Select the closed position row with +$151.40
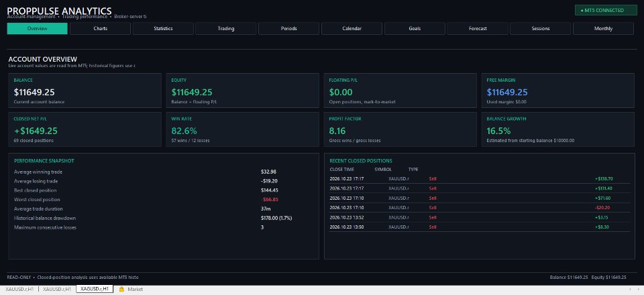The image size is (644, 295). click(x=479, y=188)
